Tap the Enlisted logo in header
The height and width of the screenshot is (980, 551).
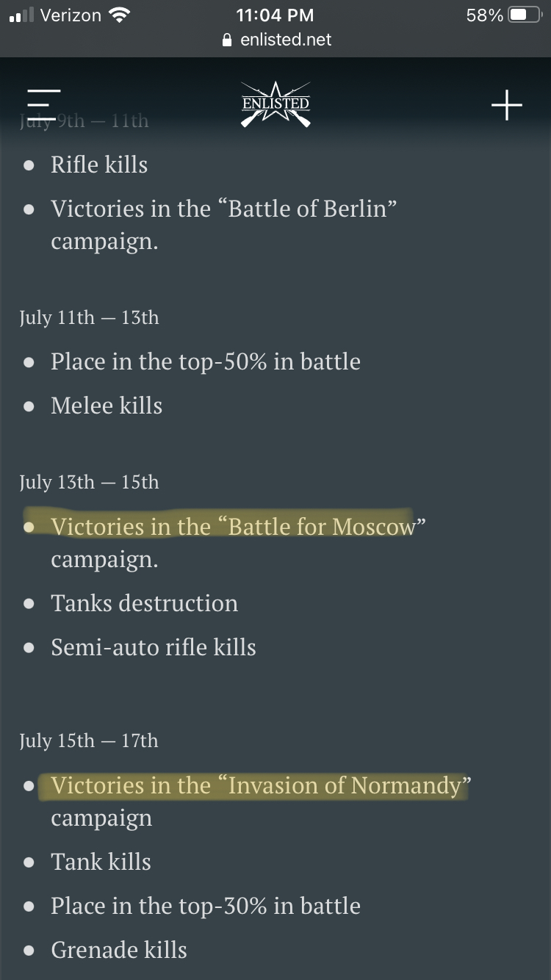275,105
